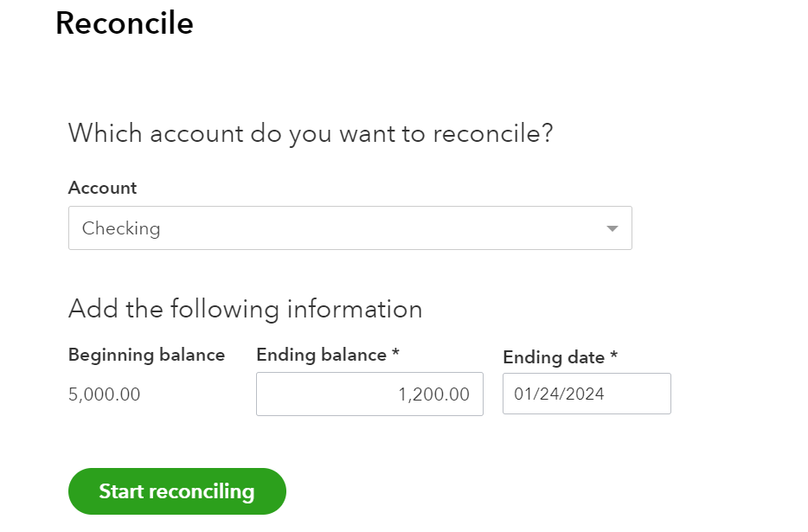Click the Add the following information heading

(245, 309)
